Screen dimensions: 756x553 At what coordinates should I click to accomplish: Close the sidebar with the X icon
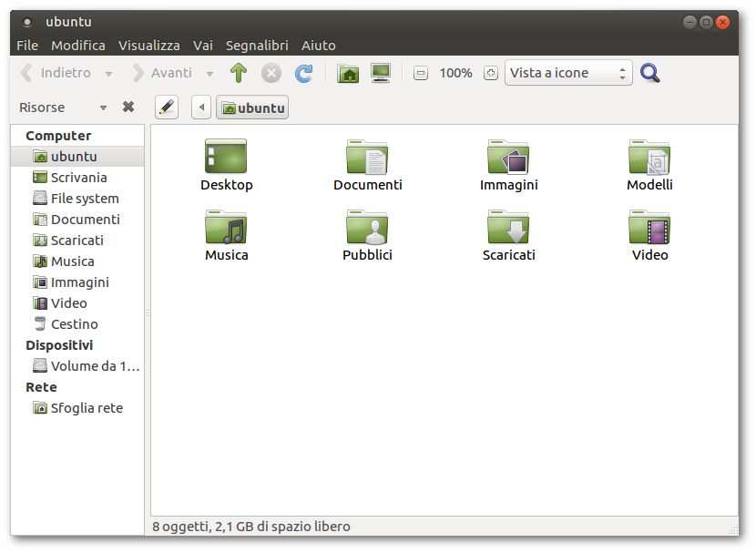pos(128,107)
